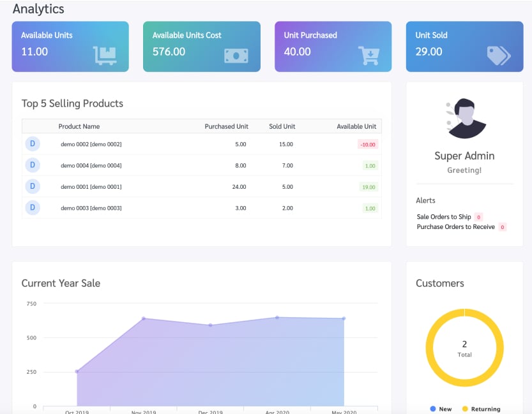The width and height of the screenshot is (532, 414).
Task: Toggle the New legend dot in Customers chart
Action: [x=433, y=409]
